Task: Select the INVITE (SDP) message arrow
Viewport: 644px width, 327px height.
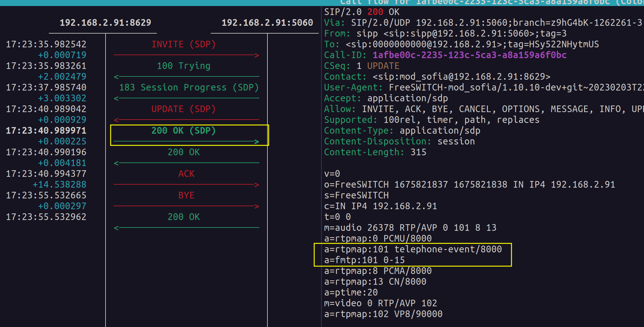Action: [x=183, y=44]
